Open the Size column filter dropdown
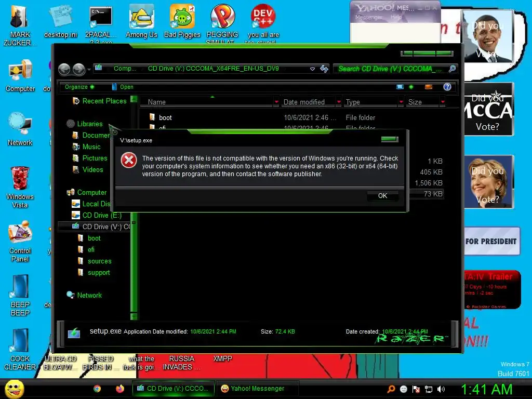Viewport: 532px width, 399px height. click(x=443, y=102)
